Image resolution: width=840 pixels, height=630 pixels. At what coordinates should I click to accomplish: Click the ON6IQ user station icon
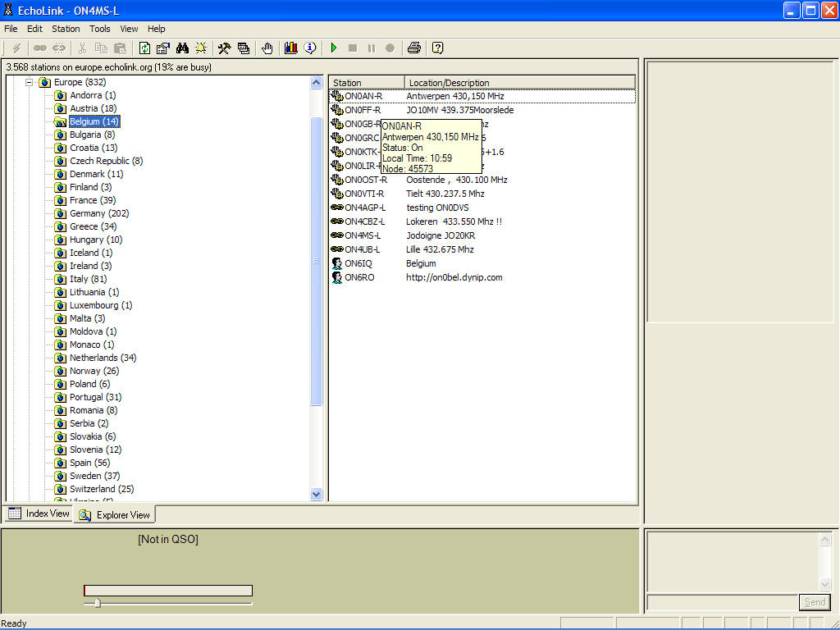point(337,263)
